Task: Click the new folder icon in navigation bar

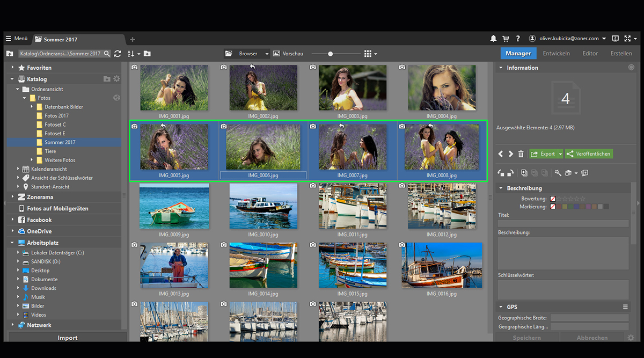Action: point(147,53)
